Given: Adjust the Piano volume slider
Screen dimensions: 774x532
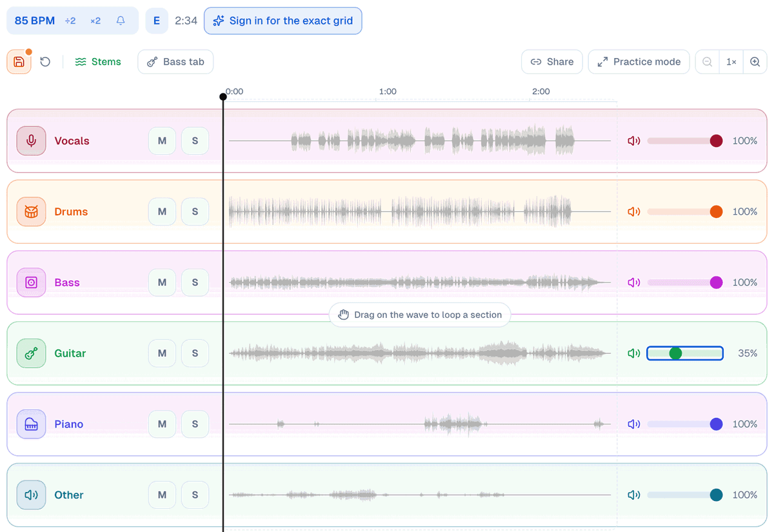Looking at the screenshot, I should [x=685, y=424].
